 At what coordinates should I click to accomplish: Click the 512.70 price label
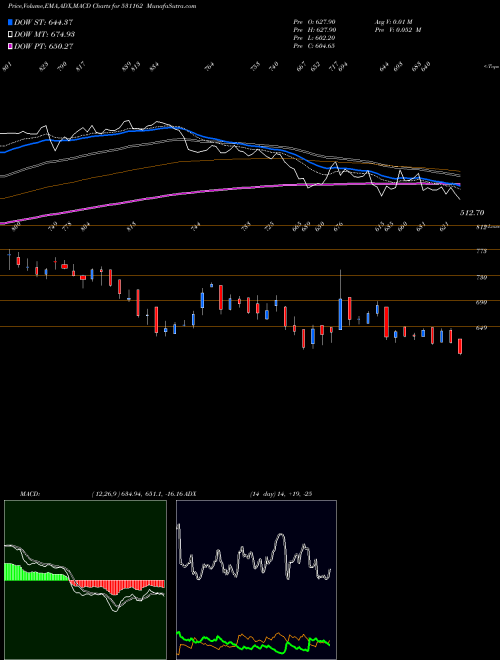click(x=471, y=213)
